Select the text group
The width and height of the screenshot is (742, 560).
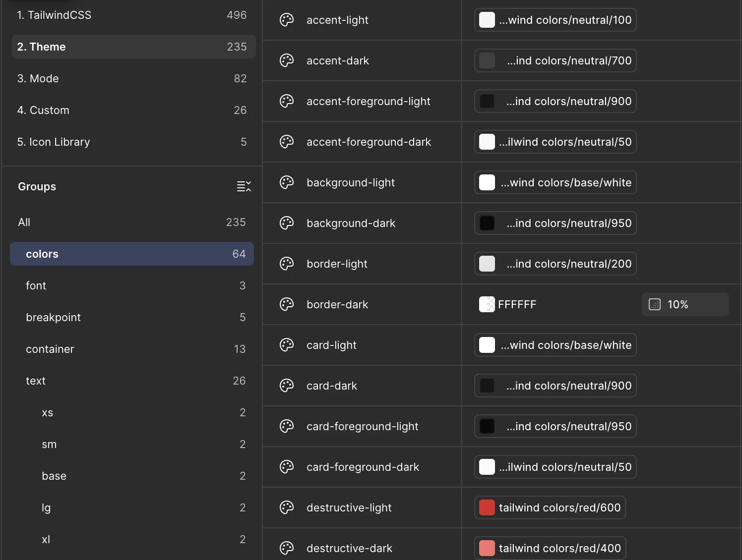132,381
